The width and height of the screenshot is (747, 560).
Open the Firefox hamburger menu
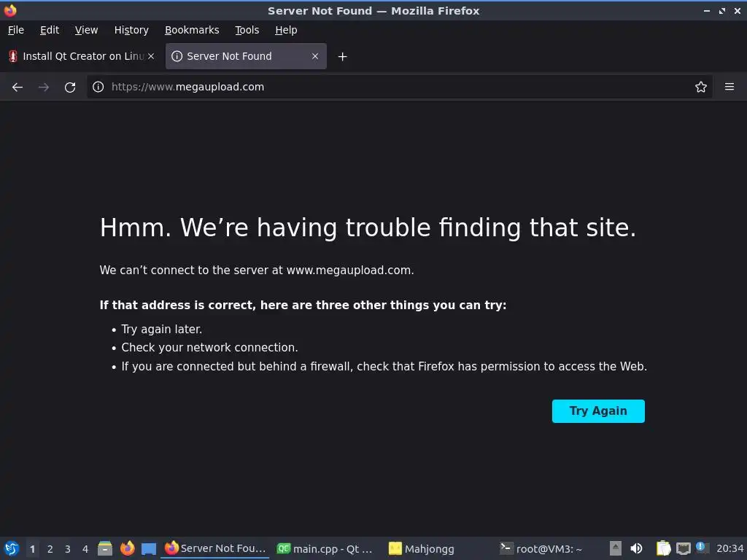point(729,87)
